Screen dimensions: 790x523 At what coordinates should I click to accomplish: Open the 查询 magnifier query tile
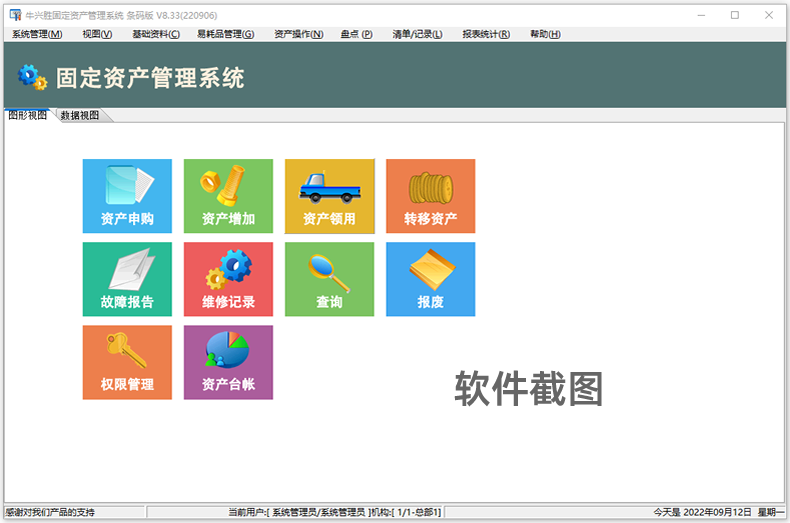(330, 279)
